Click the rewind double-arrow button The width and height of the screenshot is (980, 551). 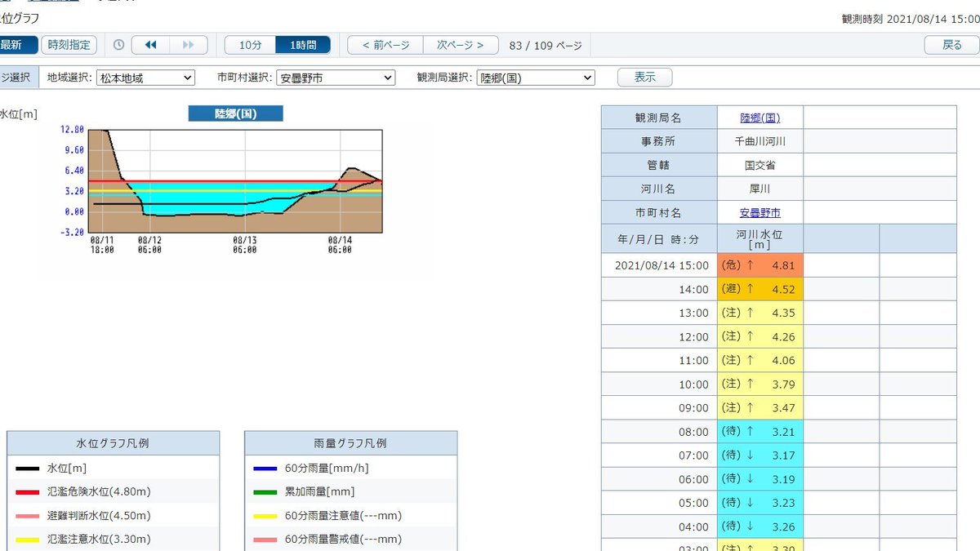pyautogui.click(x=150, y=45)
